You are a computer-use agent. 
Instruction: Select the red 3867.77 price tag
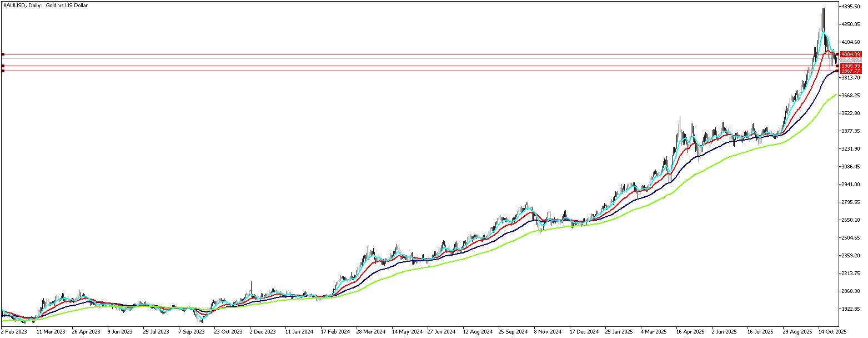851,71
